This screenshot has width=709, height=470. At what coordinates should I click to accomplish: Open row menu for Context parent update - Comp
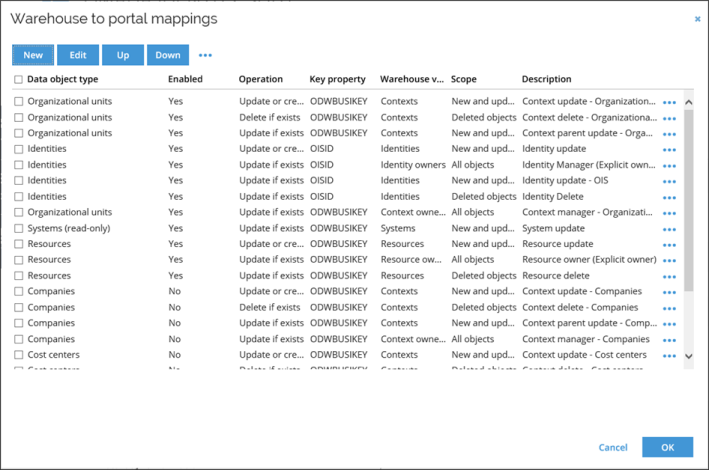coord(669,324)
